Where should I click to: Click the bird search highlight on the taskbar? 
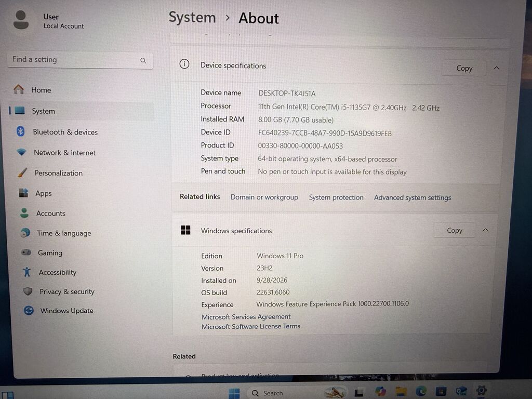coord(335,393)
